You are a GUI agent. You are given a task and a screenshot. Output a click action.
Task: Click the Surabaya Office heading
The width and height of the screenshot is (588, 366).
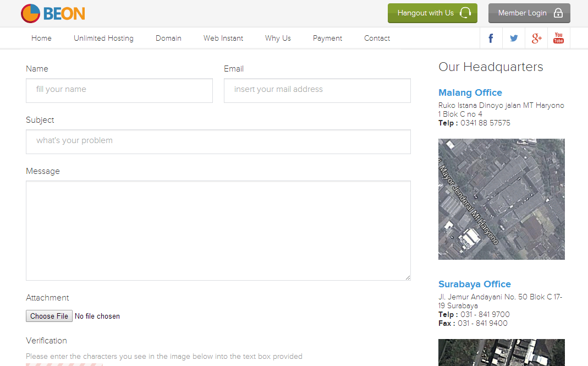click(475, 284)
